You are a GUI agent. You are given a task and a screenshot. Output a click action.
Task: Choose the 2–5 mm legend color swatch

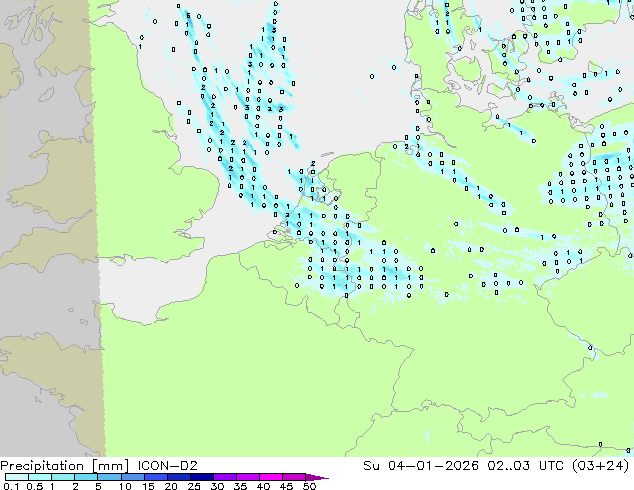[86, 477]
